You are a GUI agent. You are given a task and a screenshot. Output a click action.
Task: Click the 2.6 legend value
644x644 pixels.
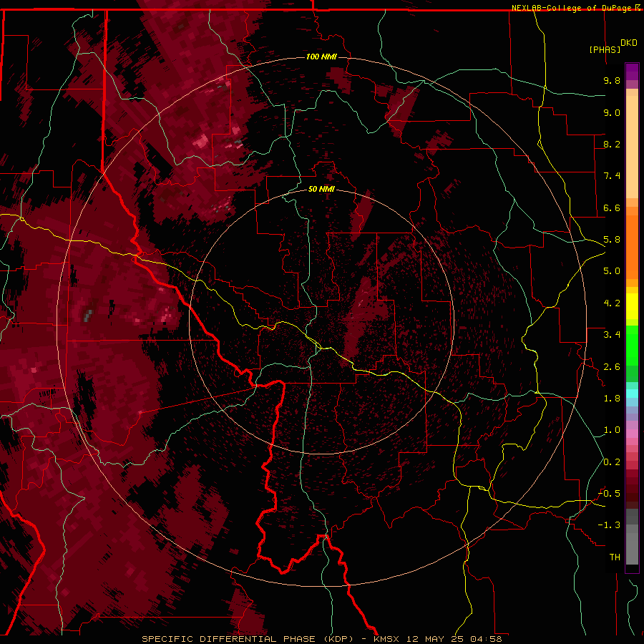[612, 367]
